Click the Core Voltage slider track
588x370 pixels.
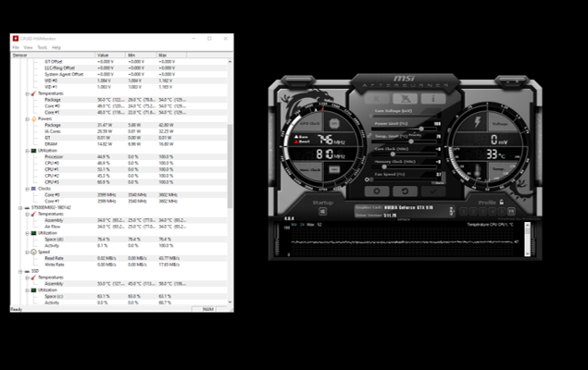coord(405,117)
